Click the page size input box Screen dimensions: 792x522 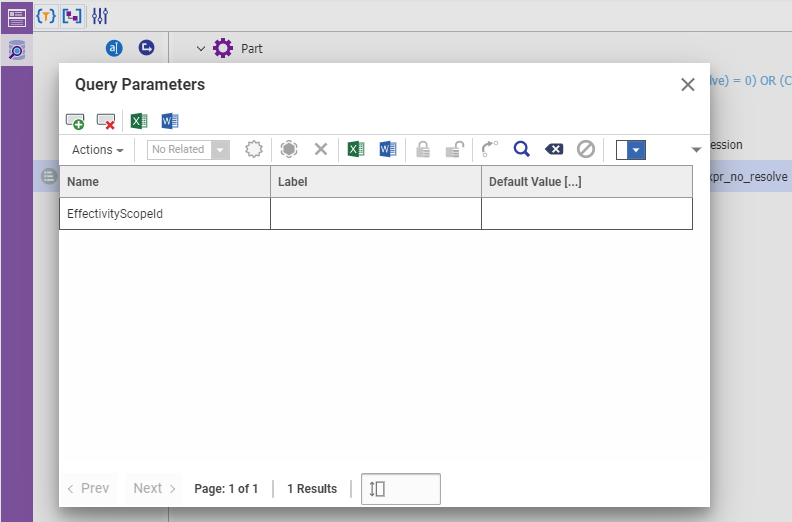coord(401,489)
